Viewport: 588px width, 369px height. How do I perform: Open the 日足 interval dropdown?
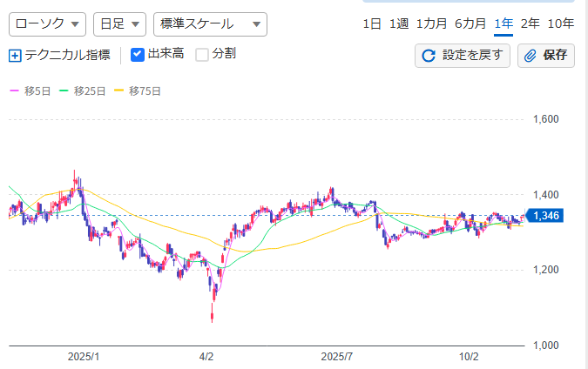pyautogui.click(x=119, y=24)
